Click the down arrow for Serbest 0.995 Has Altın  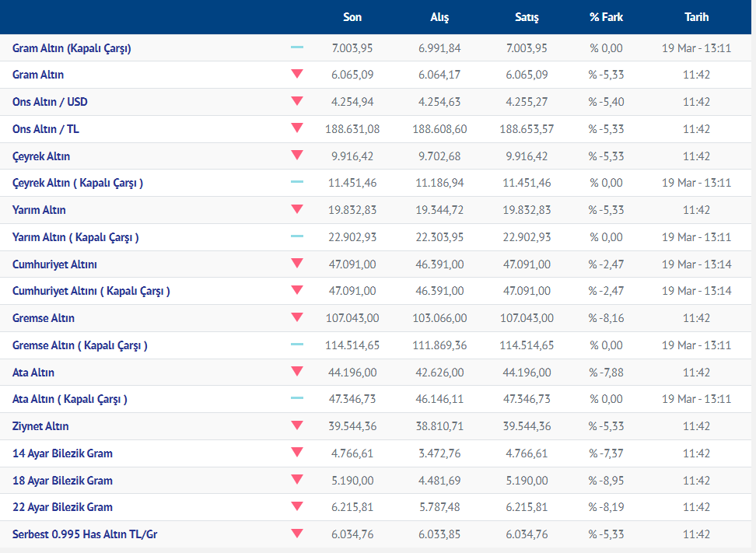click(x=296, y=534)
